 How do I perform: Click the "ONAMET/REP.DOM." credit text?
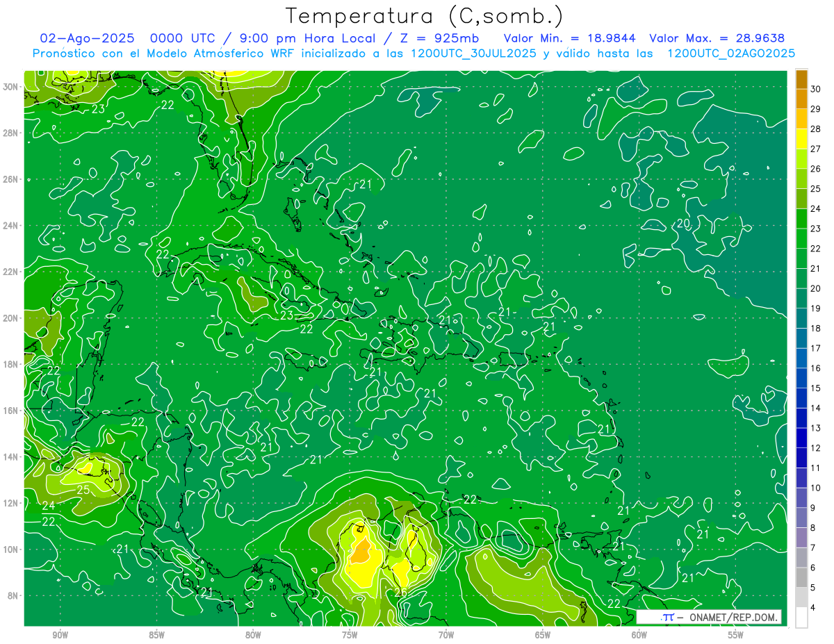tap(733, 617)
